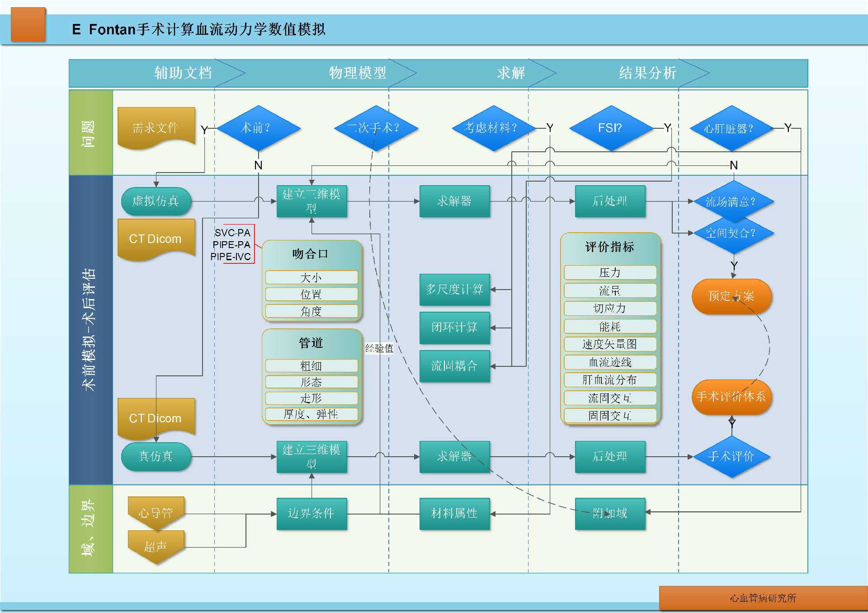Click the 流场满意? decision diamond
This screenshot has width=868, height=613.
point(733,201)
